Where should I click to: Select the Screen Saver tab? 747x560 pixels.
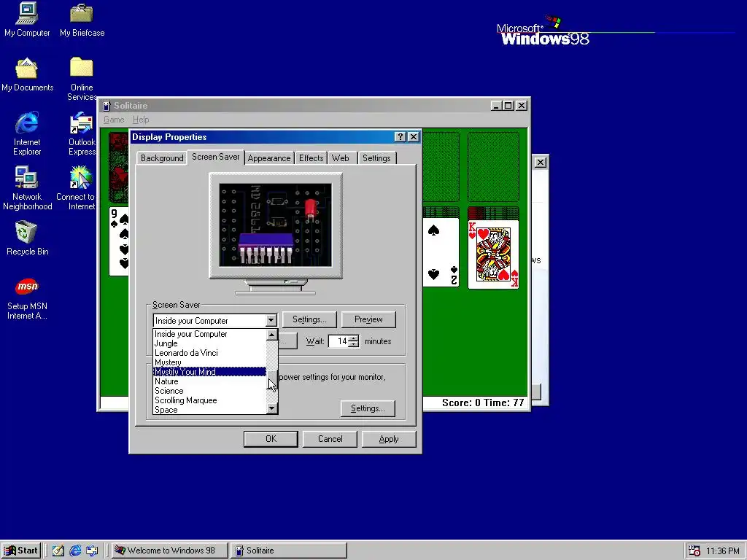coord(215,157)
